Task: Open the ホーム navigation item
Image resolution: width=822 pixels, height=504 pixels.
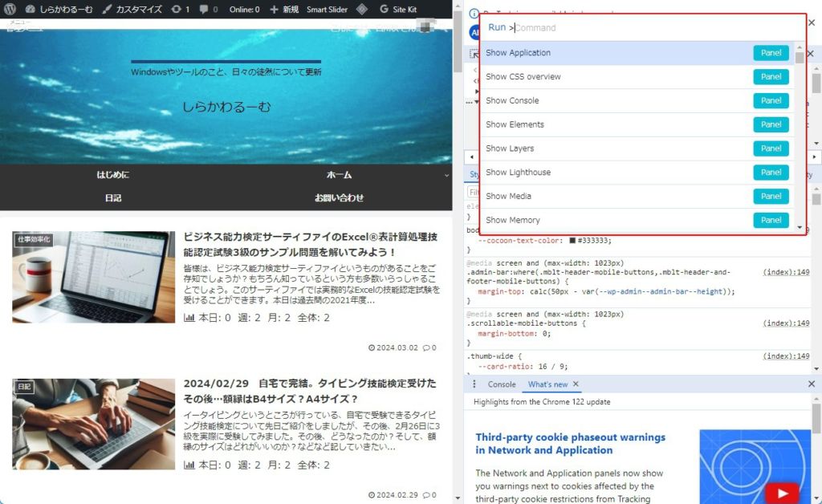Action: (340, 174)
